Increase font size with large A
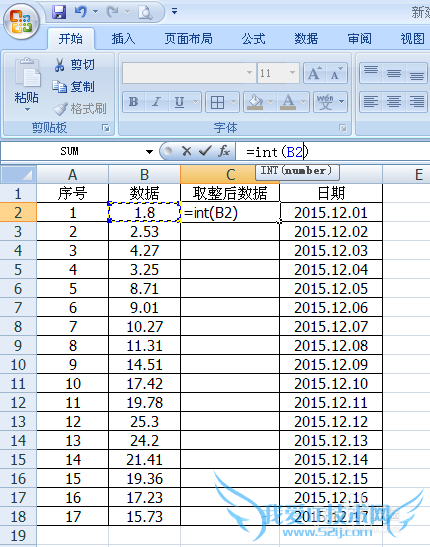Image resolution: width=430 pixels, height=547 pixels. 315,73
